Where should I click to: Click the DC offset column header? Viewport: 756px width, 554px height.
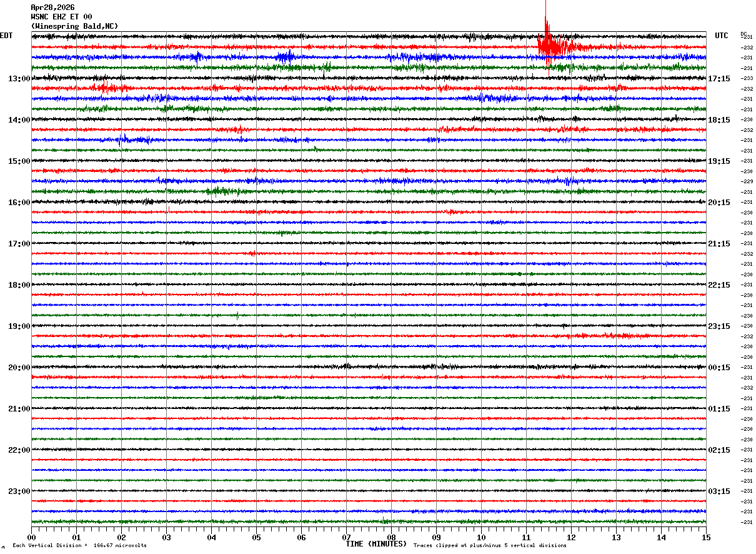pos(744,34)
